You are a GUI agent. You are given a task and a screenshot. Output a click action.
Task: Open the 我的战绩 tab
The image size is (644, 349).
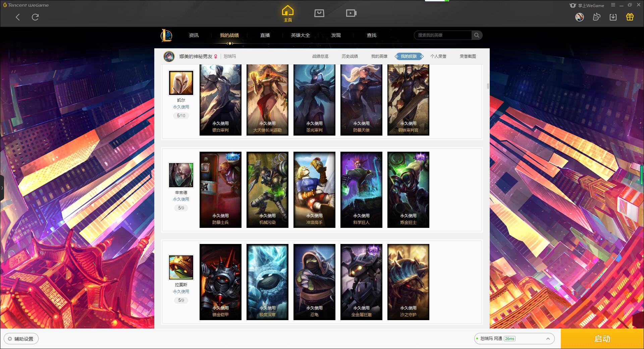click(x=229, y=35)
